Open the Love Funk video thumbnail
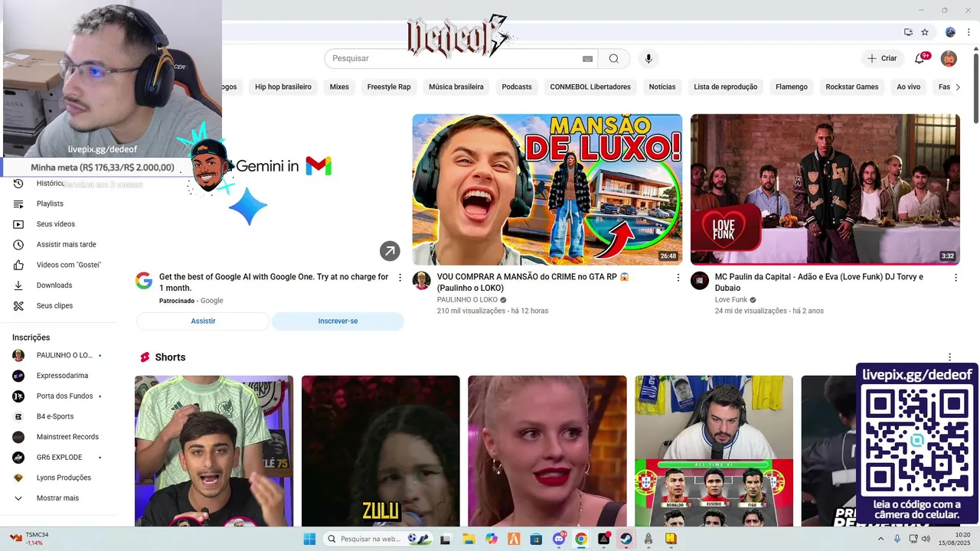The width and height of the screenshot is (980, 551). coord(825,190)
